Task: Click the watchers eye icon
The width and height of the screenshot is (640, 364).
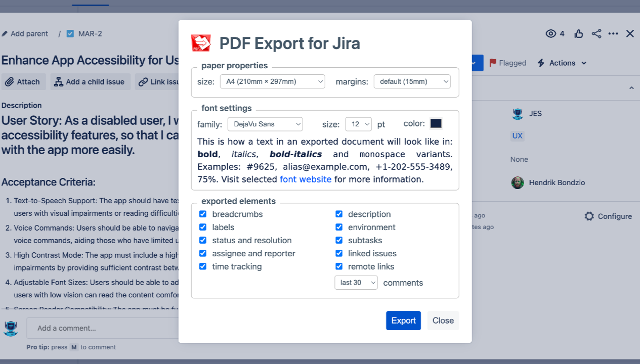Action: tap(551, 34)
